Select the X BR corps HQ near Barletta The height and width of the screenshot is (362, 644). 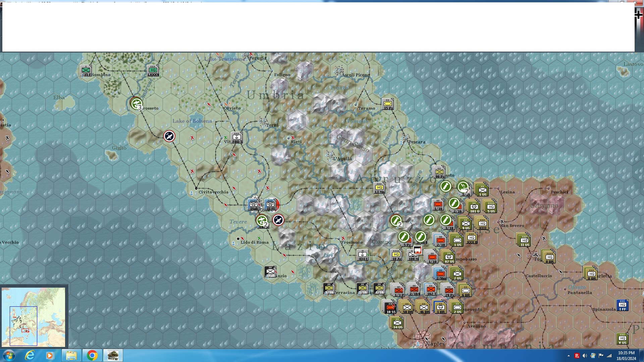(591, 274)
